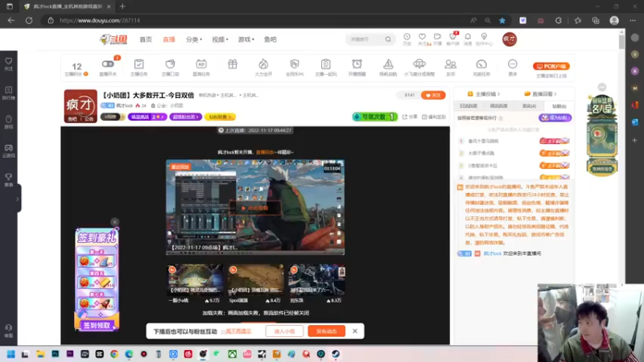
Task: Open the alarm clock reminder icon
Action: (x=357, y=64)
